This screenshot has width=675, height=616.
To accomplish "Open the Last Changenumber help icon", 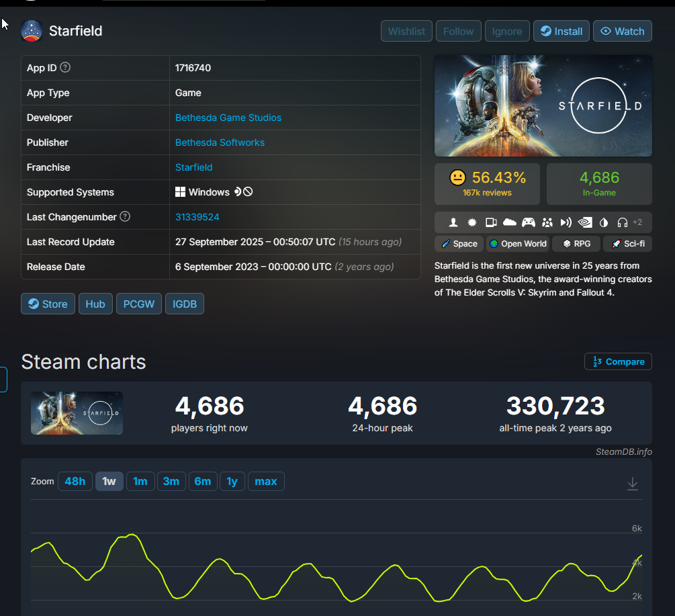I will 125,216.
